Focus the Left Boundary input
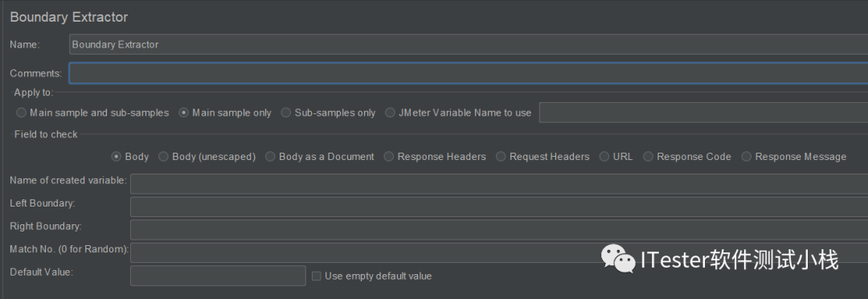The width and height of the screenshot is (868, 299). point(499,207)
